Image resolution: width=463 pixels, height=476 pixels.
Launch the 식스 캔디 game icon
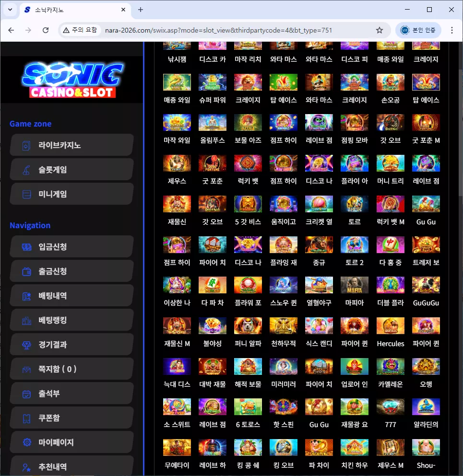pos(319,326)
